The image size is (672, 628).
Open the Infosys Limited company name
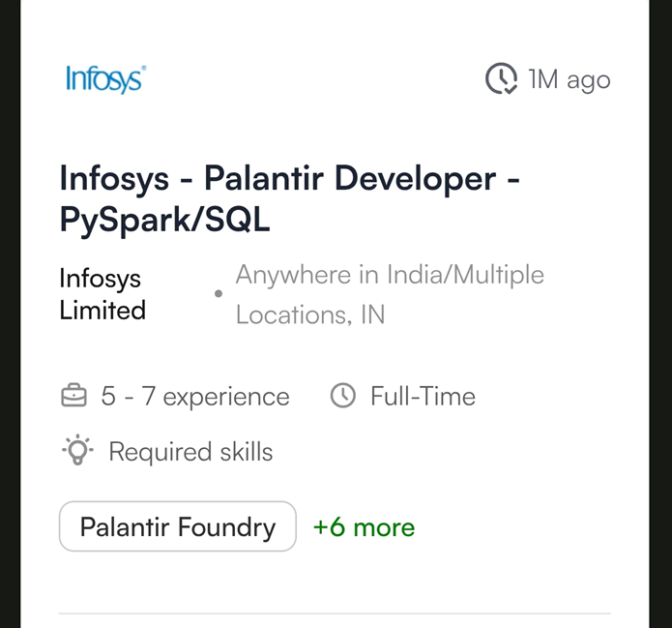pos(102,294)
